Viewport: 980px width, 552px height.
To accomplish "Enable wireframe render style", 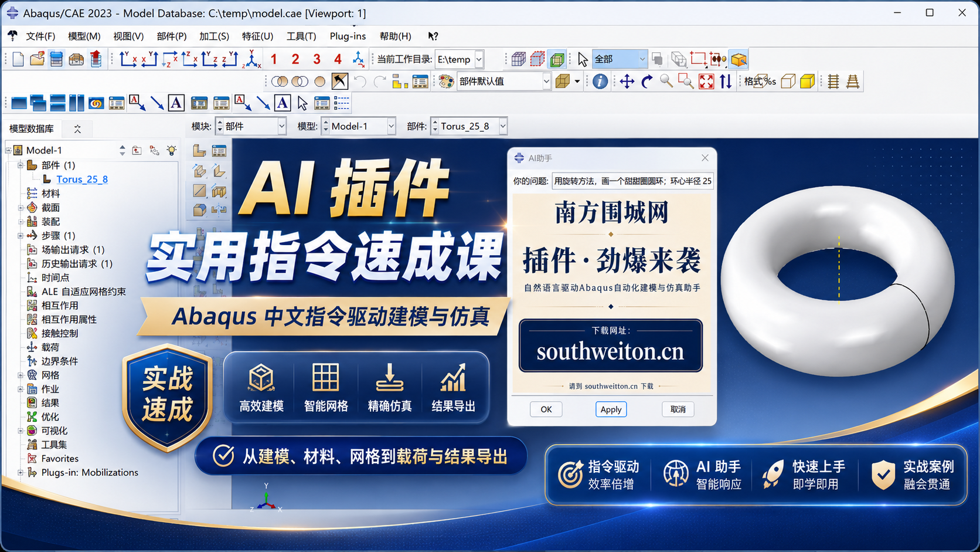I will [518, 59].
